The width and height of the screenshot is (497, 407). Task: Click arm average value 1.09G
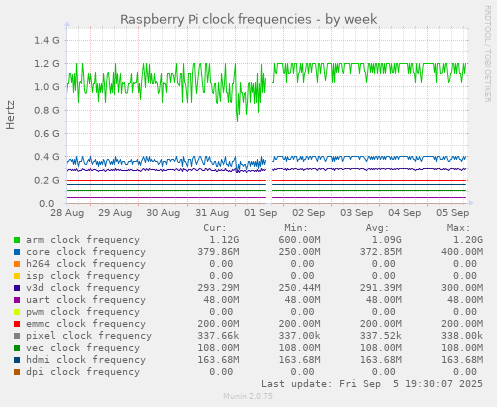click(x=387, y=240)
